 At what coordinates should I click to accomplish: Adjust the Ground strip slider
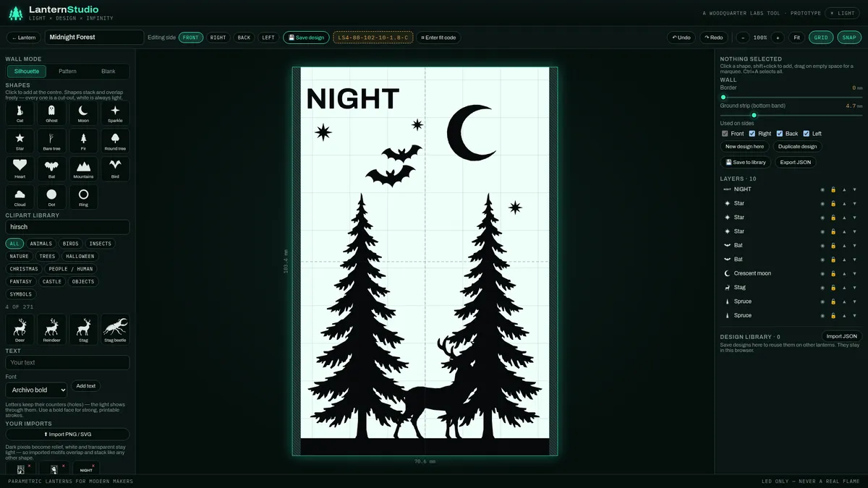(x=791, y=115)
